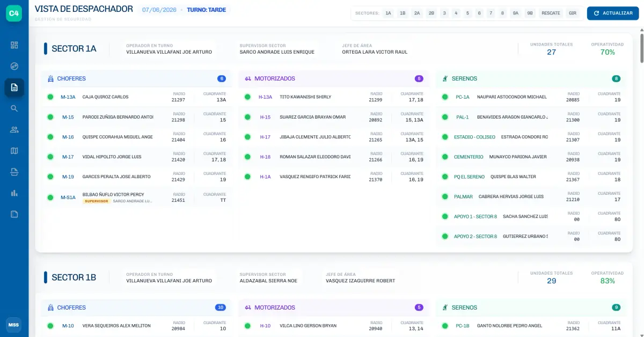Click the compass icon in sidebar

(14, 66)
